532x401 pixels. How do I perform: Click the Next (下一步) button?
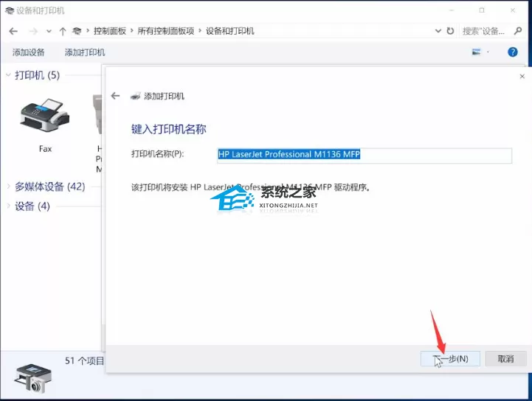(x=450, y=359)
